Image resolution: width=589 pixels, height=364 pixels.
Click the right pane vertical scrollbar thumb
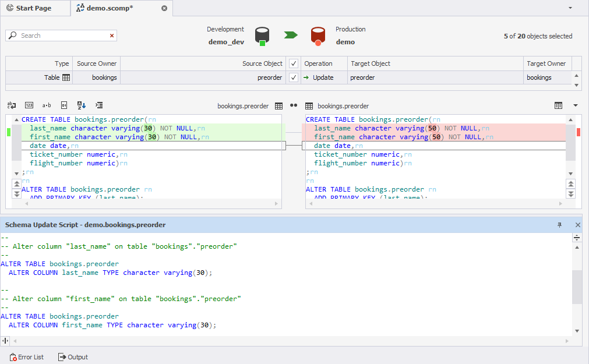570,142
